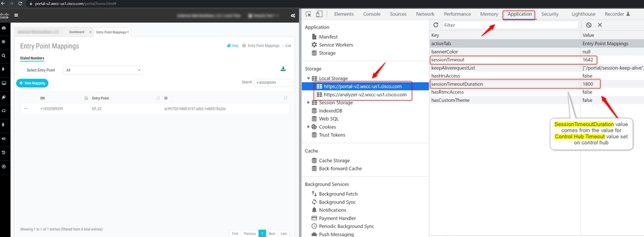Open the Help link

233,46
